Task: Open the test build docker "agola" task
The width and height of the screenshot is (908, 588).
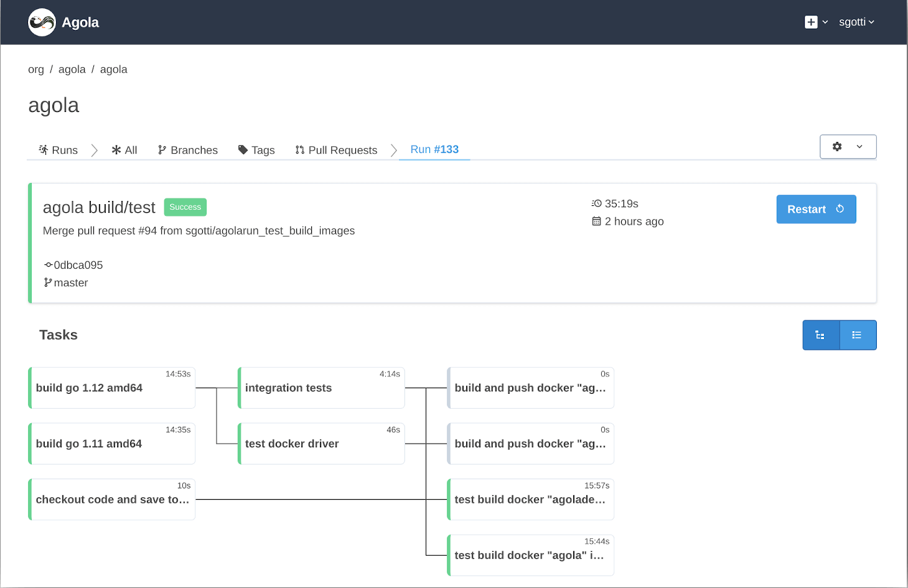Action: 531,555
